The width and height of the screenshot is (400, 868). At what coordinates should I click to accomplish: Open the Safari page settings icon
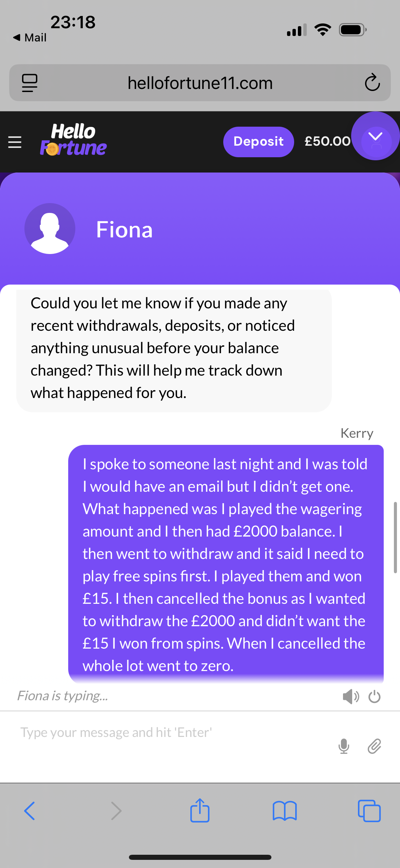[30, 83]
